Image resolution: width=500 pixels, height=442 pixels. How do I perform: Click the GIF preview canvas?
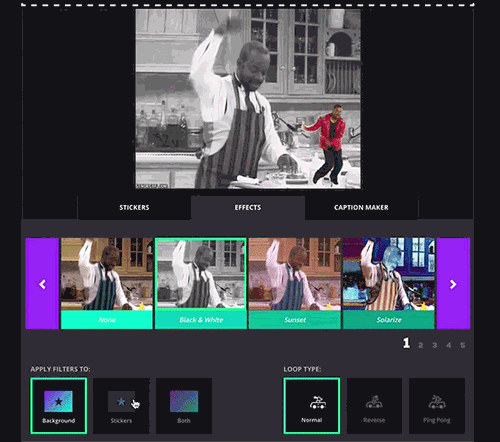[x=248, y=99]
